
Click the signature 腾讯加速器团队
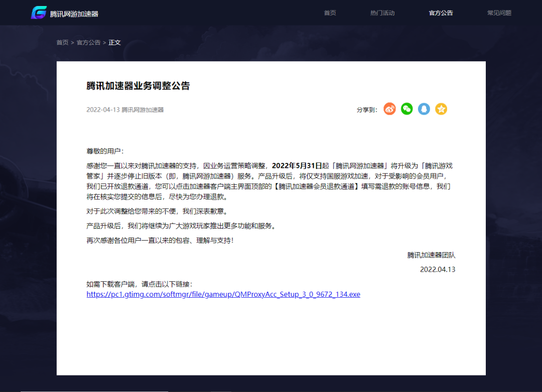tap(431, 255)
